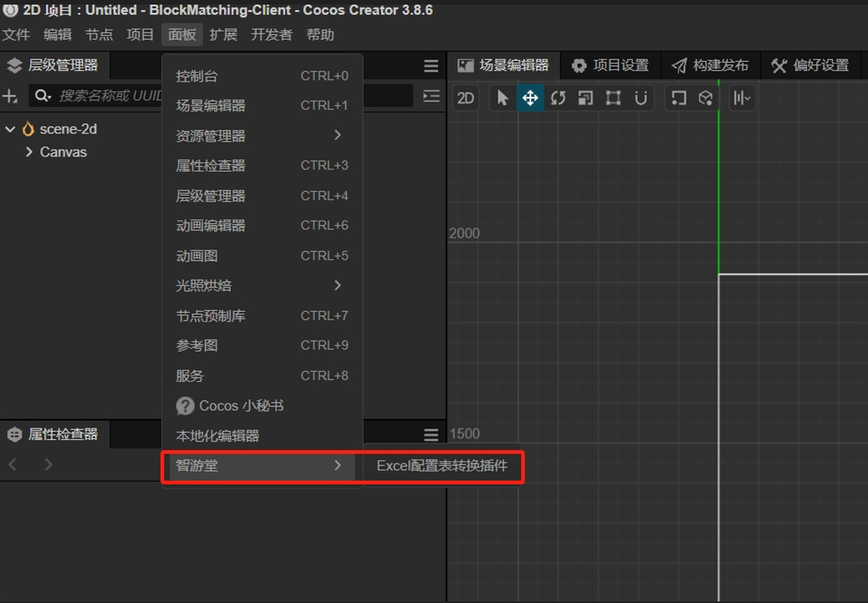The width and height of the screenshot is (868, 603).
Task: Open the 项目 menu
Action: click(x=140, y=35)
